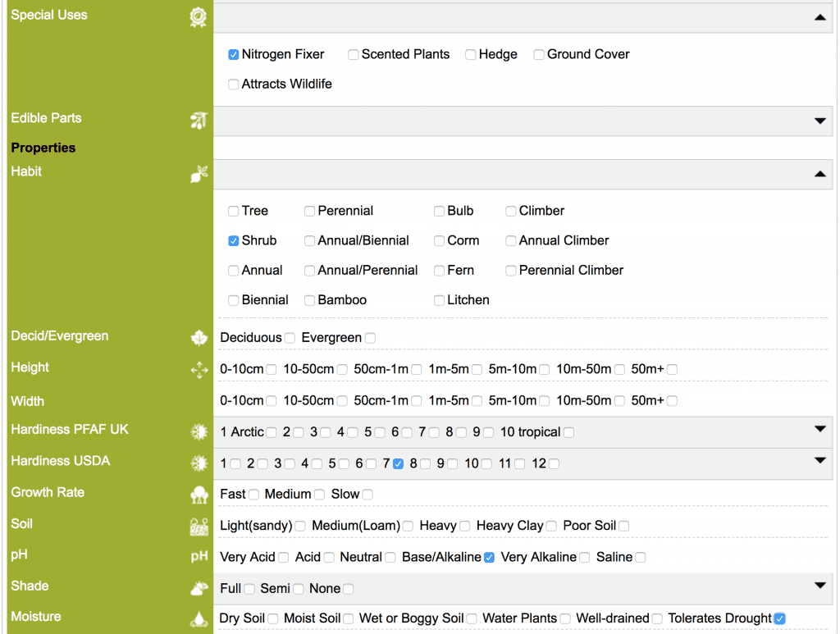Enable the Fast growth rate checkbox
The image size is (840, 634).
tap(253, 495)
